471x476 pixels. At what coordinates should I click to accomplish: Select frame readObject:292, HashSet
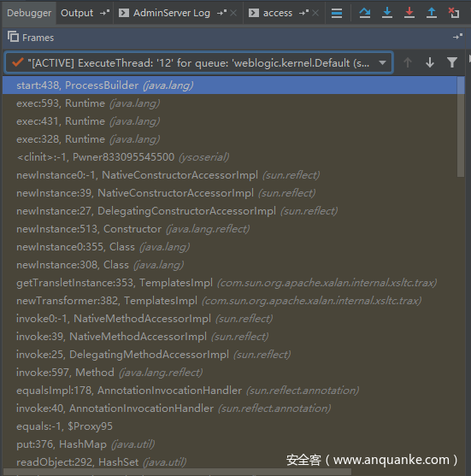coord(229,462)
